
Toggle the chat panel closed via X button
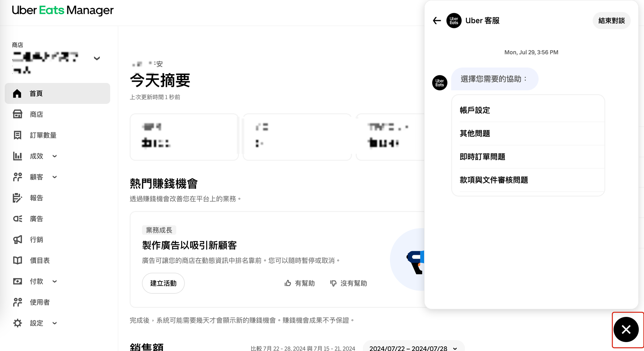[626, 329]
